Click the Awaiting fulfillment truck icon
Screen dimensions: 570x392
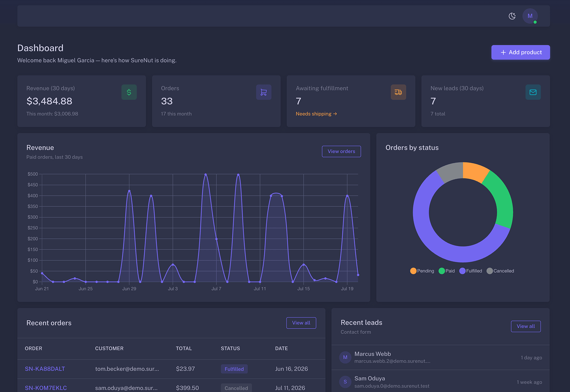pos(398,92)
